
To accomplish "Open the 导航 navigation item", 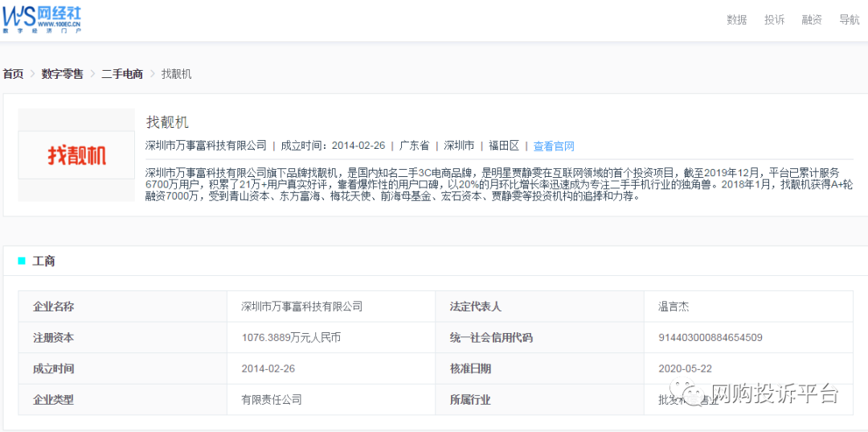I will (850, 20).
